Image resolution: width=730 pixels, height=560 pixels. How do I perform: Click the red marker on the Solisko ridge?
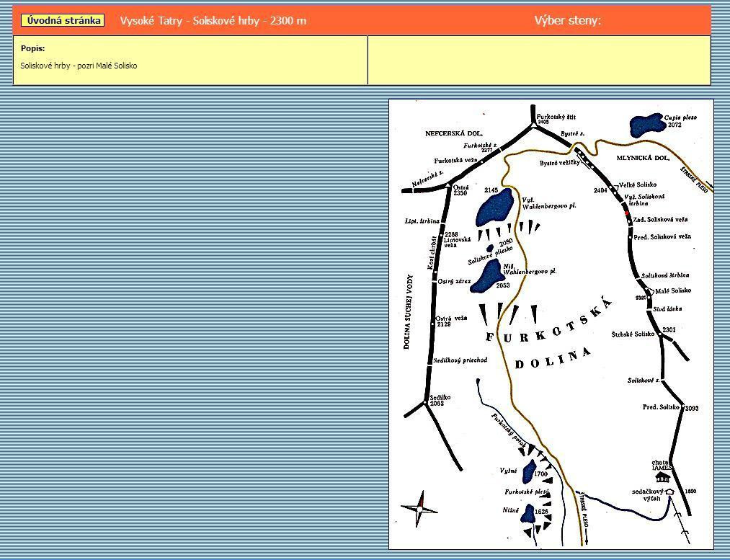626,214
